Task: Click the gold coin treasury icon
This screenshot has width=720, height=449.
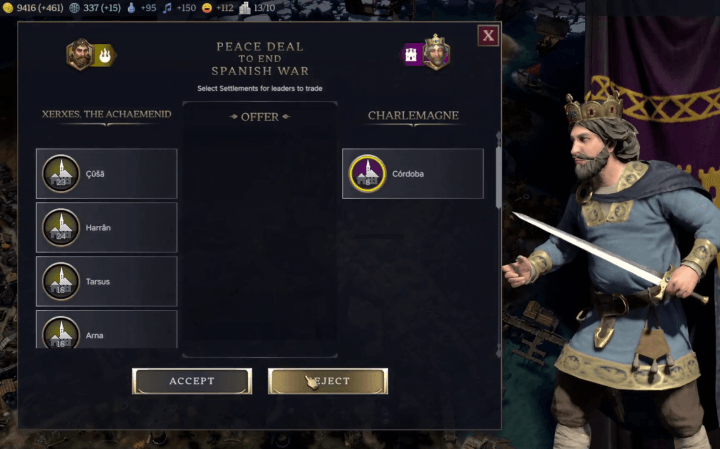Action: click(x=7, y=8)
